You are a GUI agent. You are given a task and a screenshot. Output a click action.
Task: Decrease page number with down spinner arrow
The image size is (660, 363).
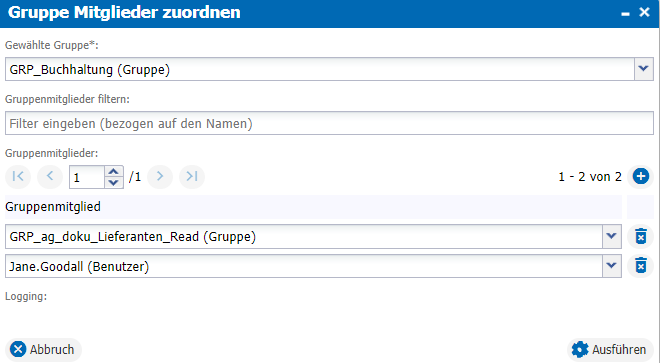[113, 182]
